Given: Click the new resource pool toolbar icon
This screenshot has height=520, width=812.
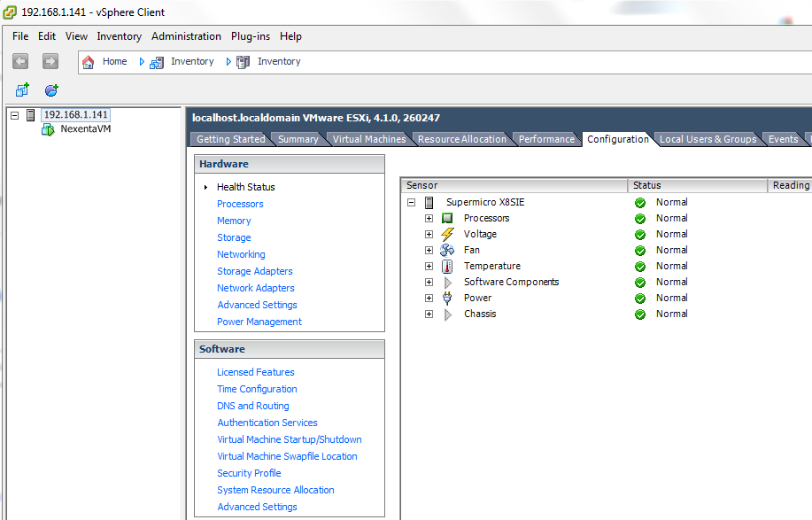Looking at the screenshot, I should pos(51,90).
